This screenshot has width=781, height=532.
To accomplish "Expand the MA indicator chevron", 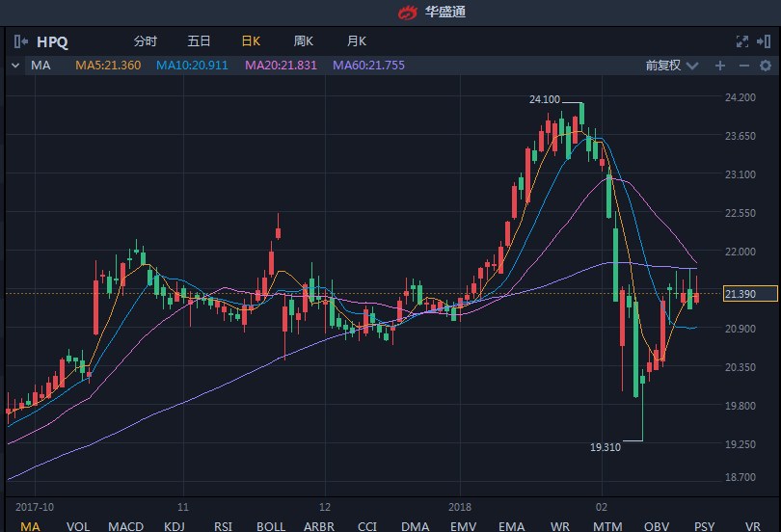I will pos(14,66).
